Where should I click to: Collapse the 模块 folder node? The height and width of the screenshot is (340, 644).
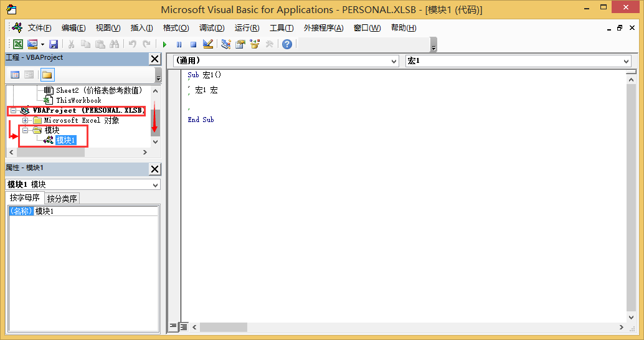[25, 130]
